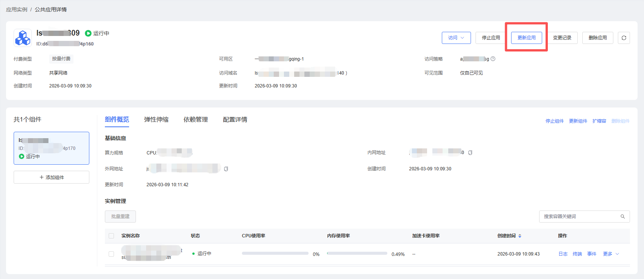This screenshot has width=644, height=279.
Task: Copy the 内网地址 using copy icon
Action: tap(470, 153)
